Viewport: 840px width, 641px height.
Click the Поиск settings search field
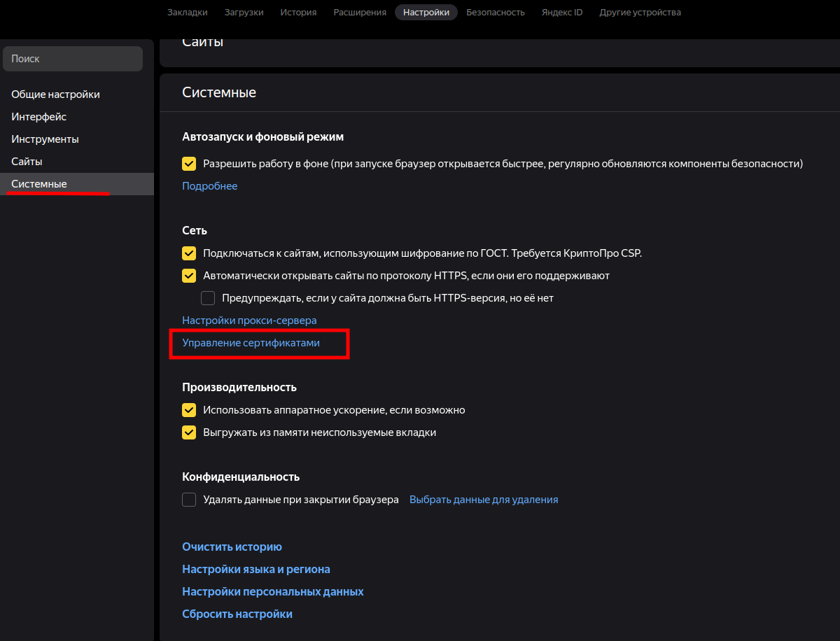coord(73,59)
